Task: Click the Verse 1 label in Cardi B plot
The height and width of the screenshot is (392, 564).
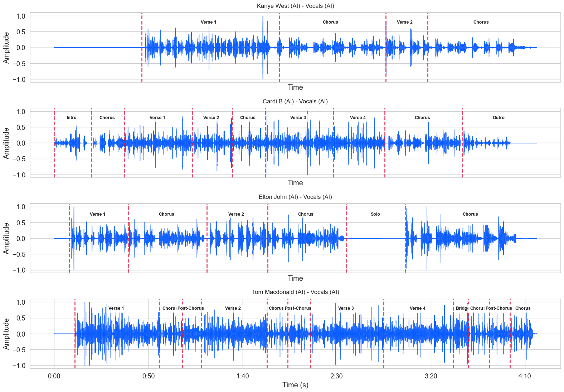Action: tap(157, 118)
